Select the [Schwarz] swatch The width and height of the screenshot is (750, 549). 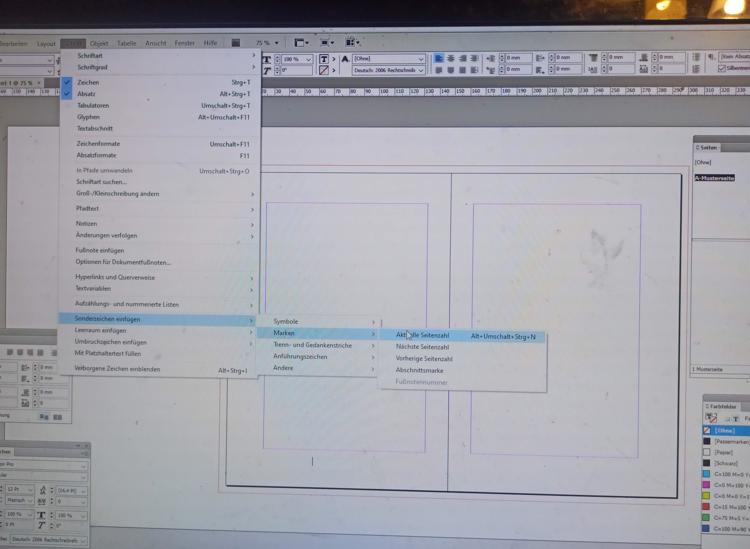726,463
